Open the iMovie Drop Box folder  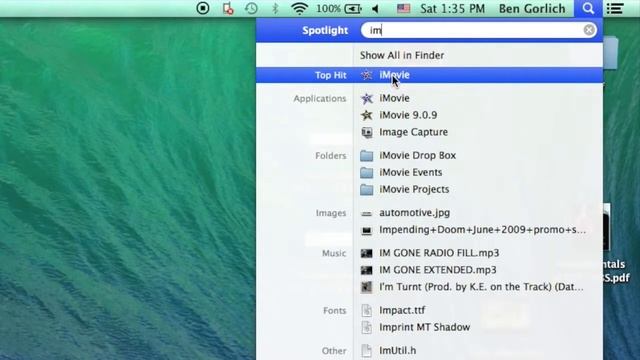click(418, 156)
